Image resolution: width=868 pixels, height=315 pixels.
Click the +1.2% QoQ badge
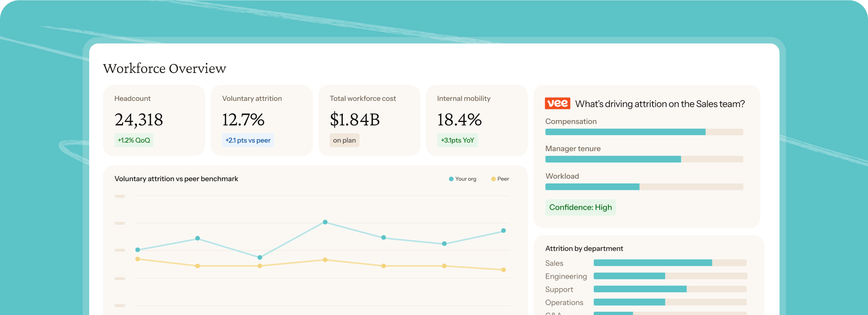point(134,140)
